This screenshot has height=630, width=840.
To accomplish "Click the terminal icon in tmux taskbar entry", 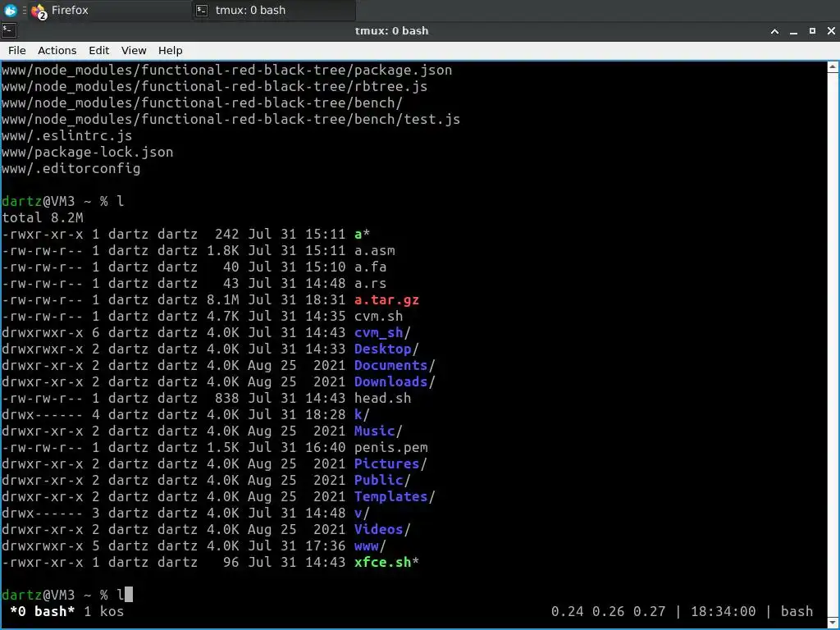I will (x=202, y=10).
